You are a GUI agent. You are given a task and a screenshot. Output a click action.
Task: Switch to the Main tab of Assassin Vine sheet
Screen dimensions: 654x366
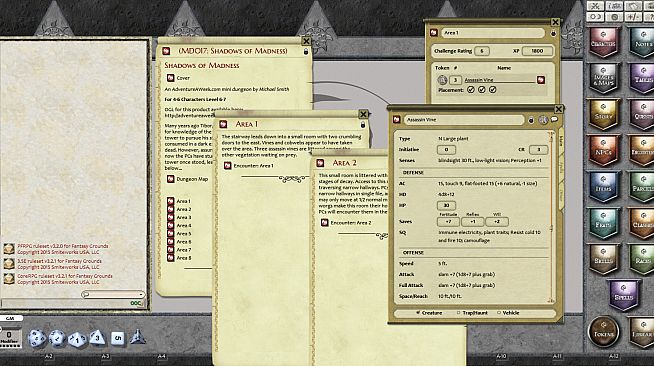tap(561, 140)
